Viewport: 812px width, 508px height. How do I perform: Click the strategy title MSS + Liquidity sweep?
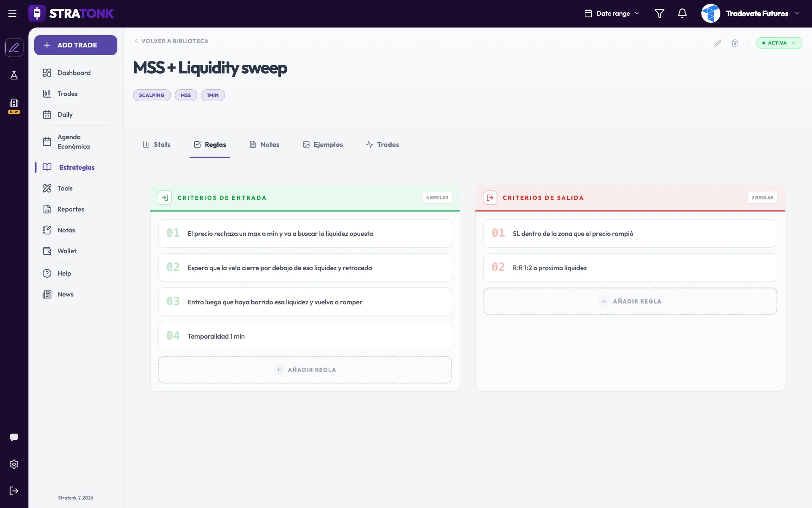click(210, 68)
